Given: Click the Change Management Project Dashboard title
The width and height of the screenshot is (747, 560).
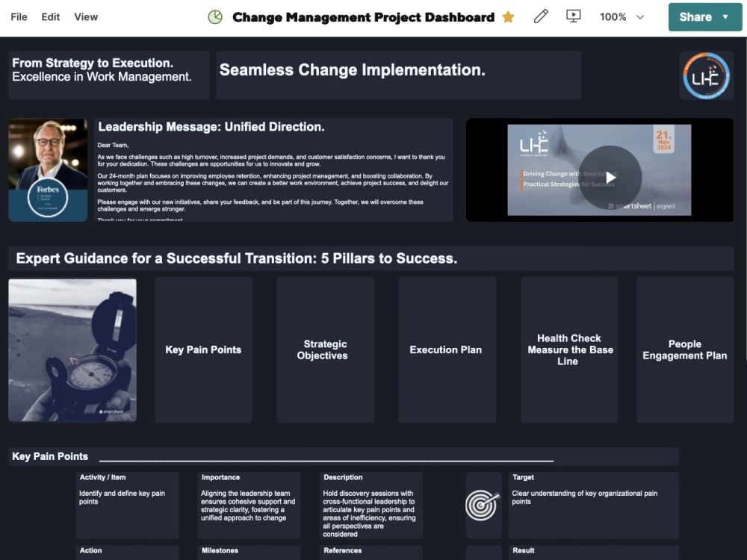Looking at the screenshot, I should tap(364, 17).
